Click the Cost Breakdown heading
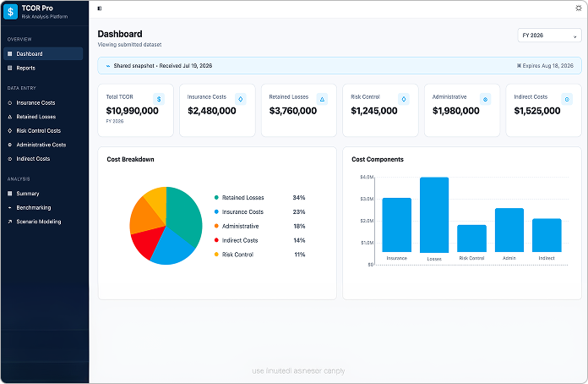This screenshot has width=588, height=384. (130, 159)
